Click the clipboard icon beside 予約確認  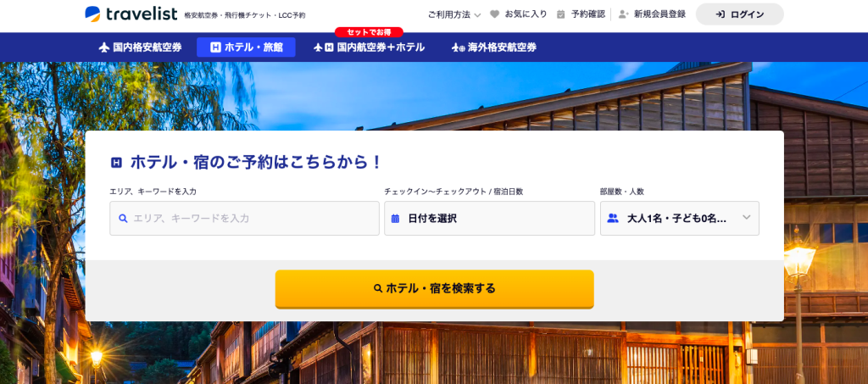point(561,14)
